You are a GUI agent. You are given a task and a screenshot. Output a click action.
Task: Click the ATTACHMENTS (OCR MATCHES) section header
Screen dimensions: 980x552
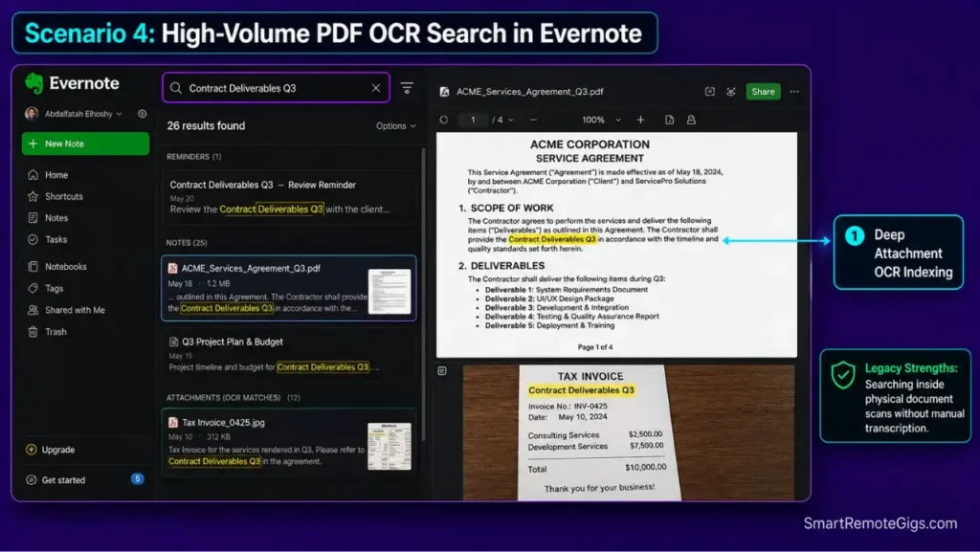coord(234,397)
